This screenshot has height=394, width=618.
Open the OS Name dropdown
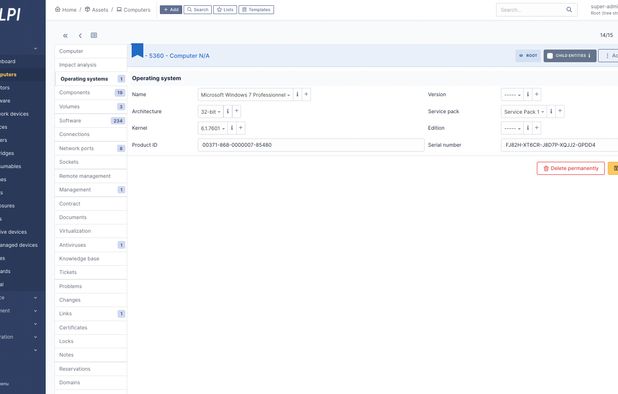coord(246,95)
